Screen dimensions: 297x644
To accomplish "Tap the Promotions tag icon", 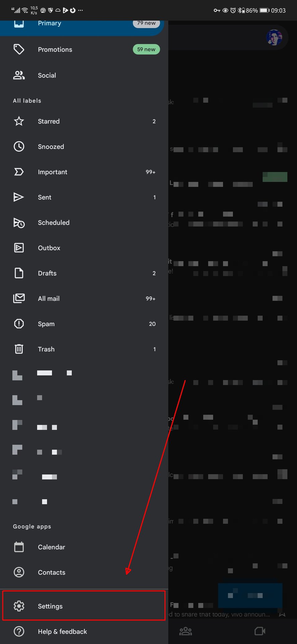I will [x=19, y=49].
